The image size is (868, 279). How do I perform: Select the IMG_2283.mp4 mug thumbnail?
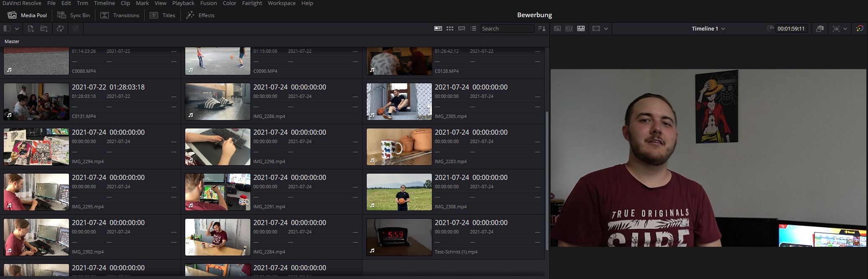[399, 147]
